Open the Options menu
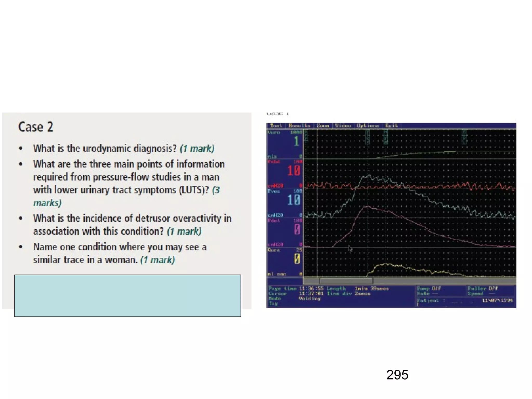This screenshot has width=532, height=399. click(x=368, y=125)
